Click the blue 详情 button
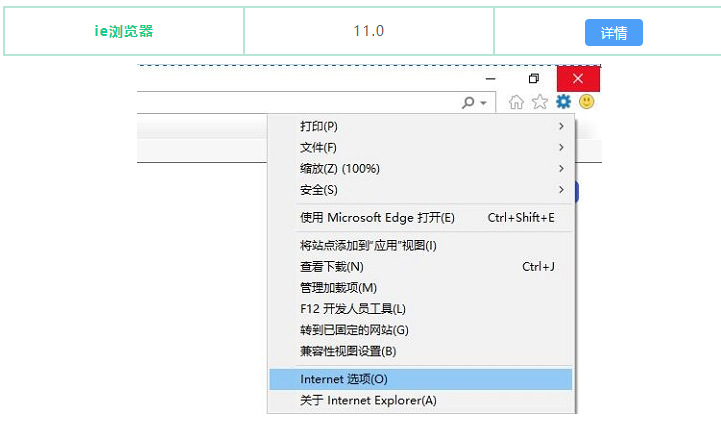721x423 pixels. click(x=613, y=32)
